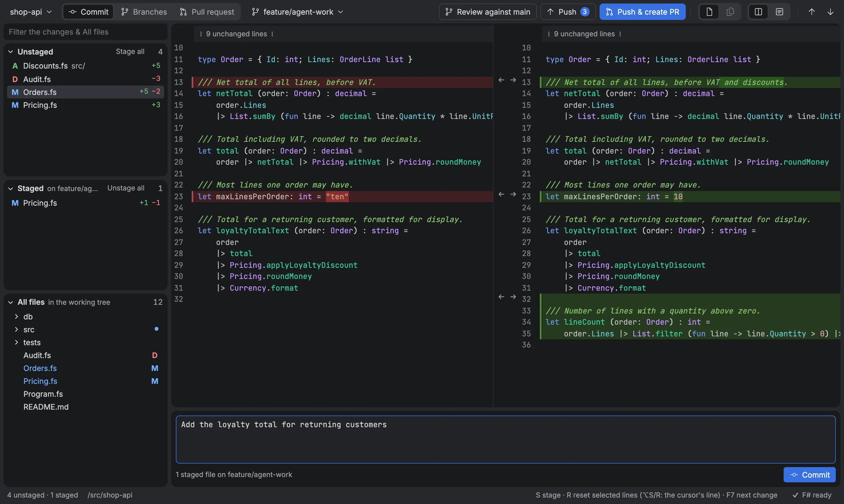Click Push & create PR button

click(x=642, y=12)
